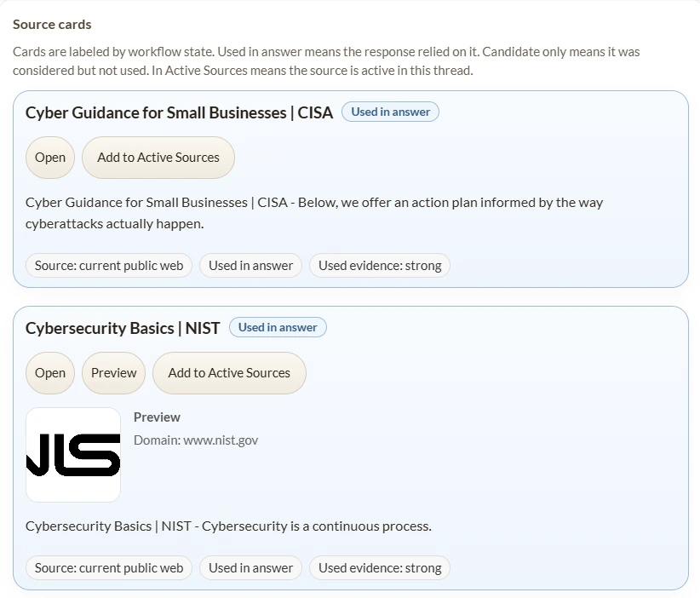The width and height of the screenshot is (700, 598).
Task: Click the NIST logo preview thumbnail
Action: tap(73, 455)
